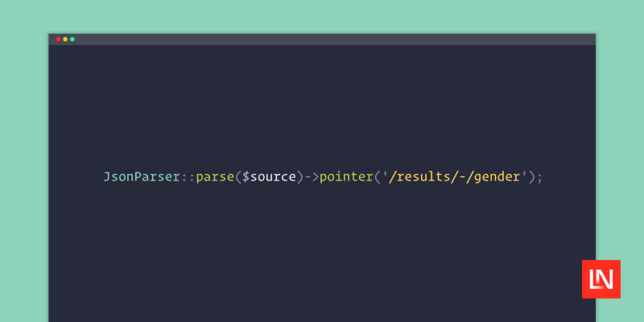Click the semicolon ending the code line
This screenshot has height=322, width=644.
coord(540,176)
